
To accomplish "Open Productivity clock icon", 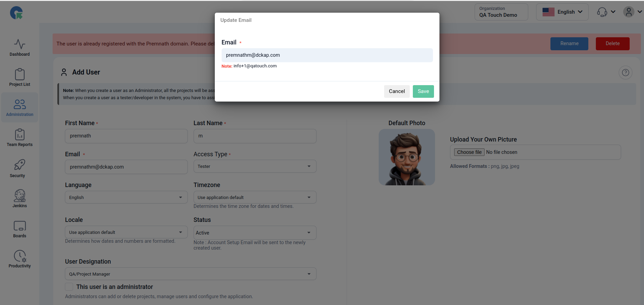I will pyautogui.click(x=19, y=259).
